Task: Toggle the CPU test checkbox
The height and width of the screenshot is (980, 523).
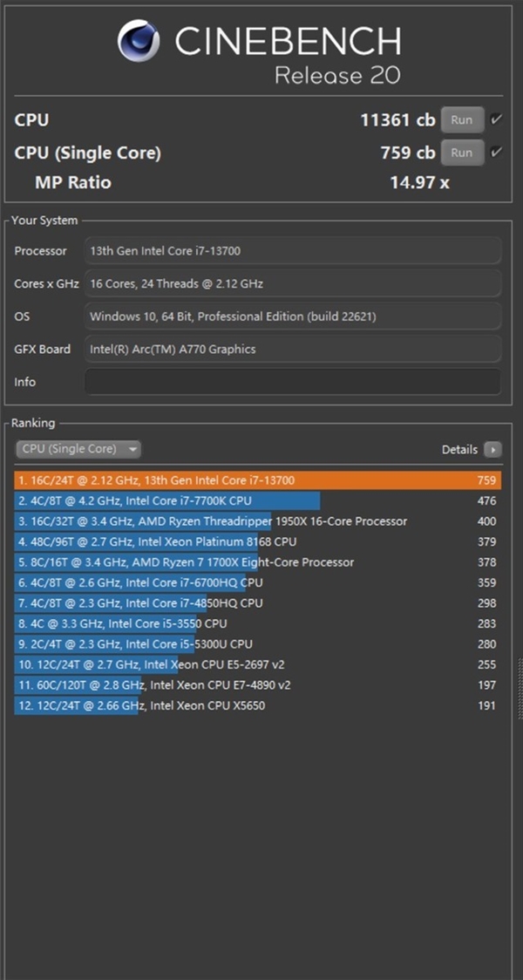Action: [496, 119]
